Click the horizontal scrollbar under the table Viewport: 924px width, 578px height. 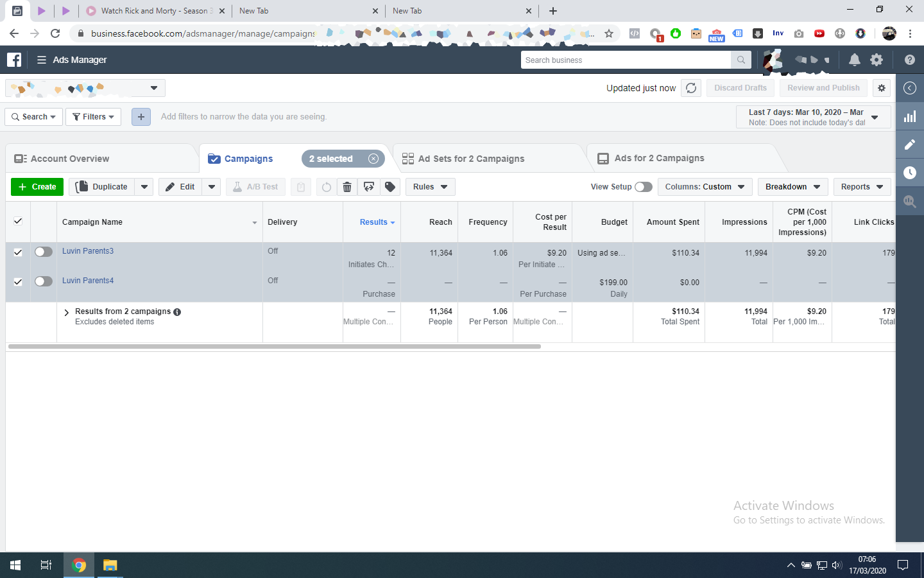[x=275, y=346]
